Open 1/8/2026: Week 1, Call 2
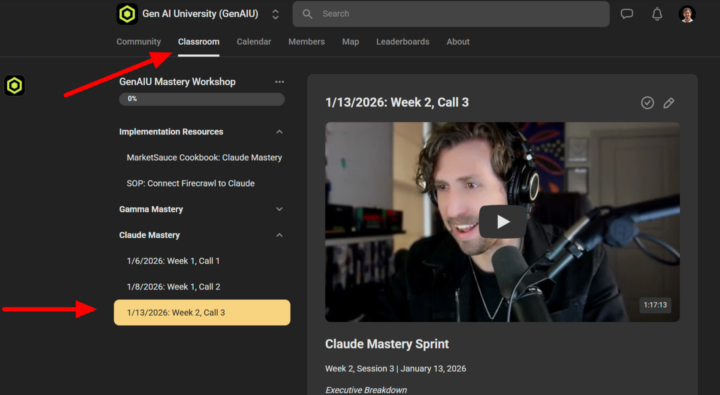Image resolution: width=720 pixels, height=395 pixels. (x=174, y=287)
